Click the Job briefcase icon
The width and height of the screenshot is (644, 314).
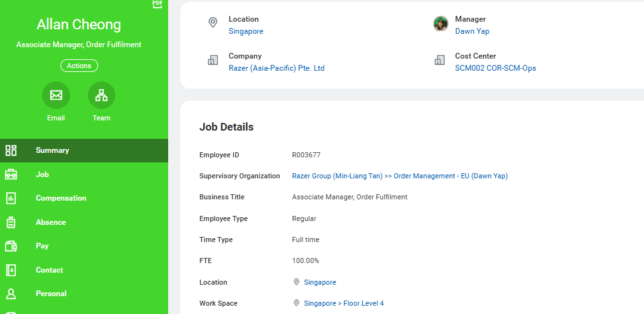[x=11, y=175]
